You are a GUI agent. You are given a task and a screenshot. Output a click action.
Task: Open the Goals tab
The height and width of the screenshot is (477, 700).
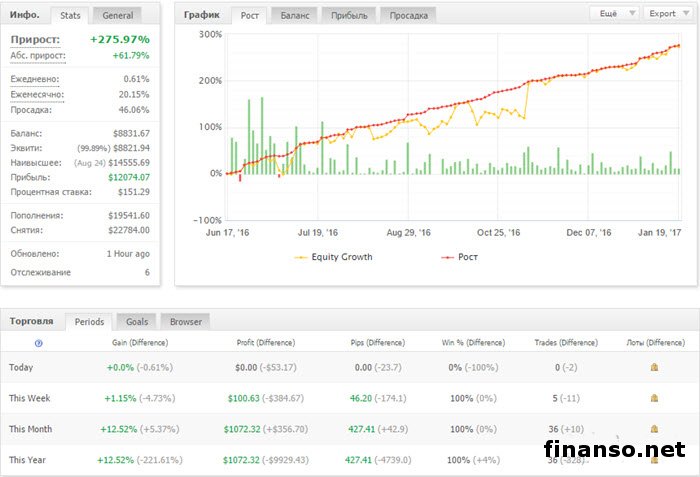coord(137,321)
